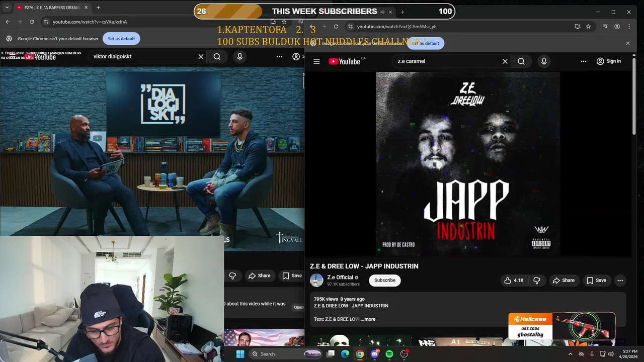Clear the 'viktor dialgoiskt' search text

[201, 56]
